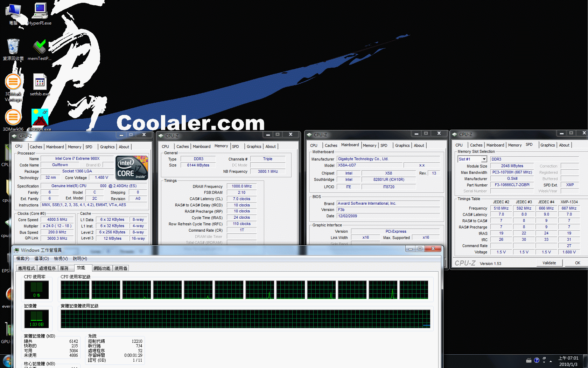Open the keyboard tray icon

tap(529, 360)
